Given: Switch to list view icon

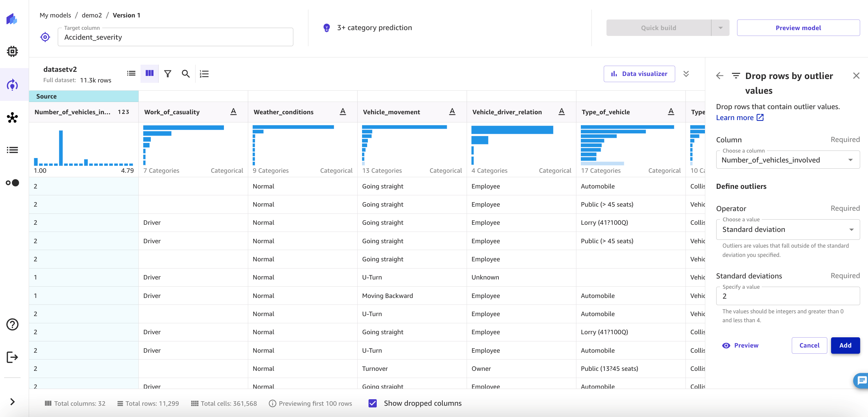Looking at the screenshot, I should click(131, 74).
